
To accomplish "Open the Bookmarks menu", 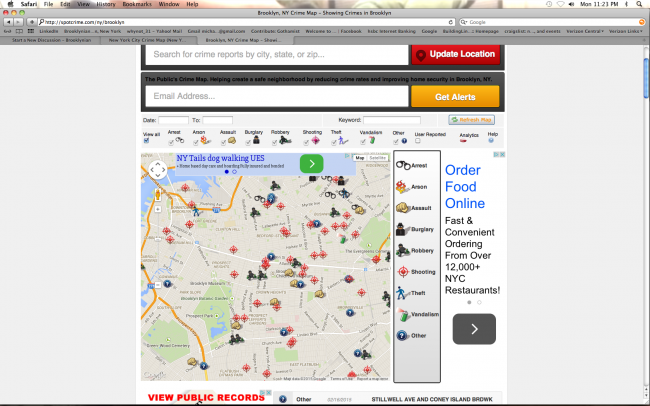I will coord(137,4).
